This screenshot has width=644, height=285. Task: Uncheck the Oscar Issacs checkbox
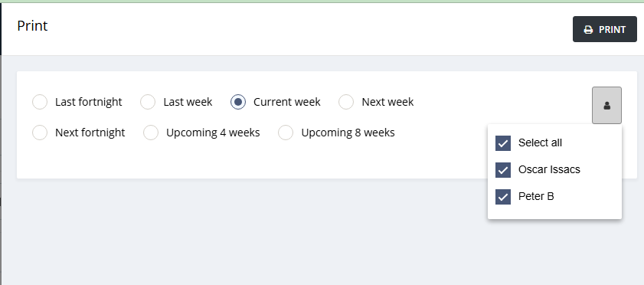(502, 170)
